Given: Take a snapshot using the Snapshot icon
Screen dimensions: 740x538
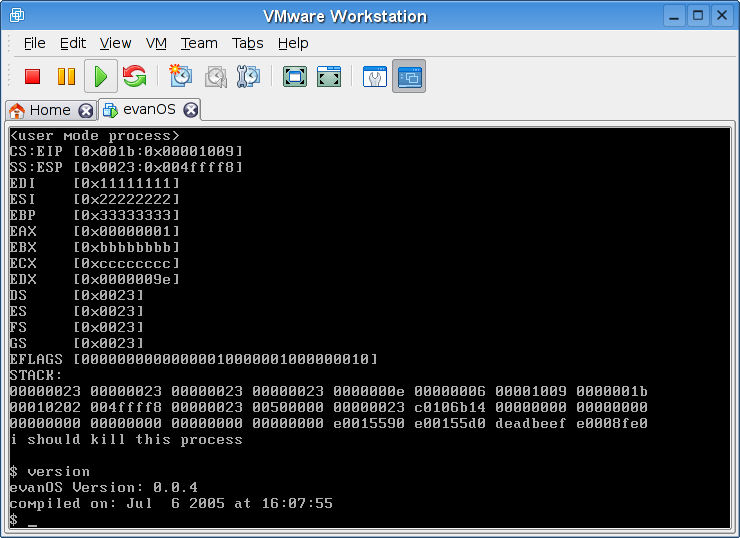Looking at the screenshot, I should 180,76.
